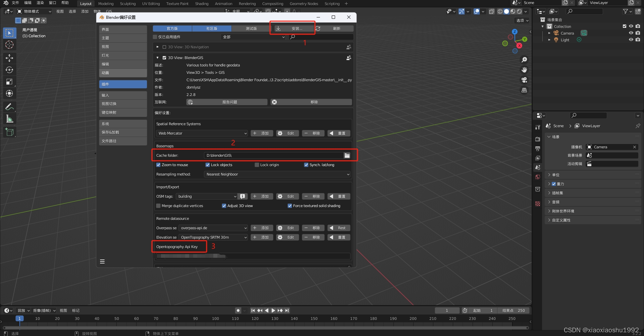Expand the 3D View: 3D Navigation addon
This screenshot has height=336, width=644.
157,47
